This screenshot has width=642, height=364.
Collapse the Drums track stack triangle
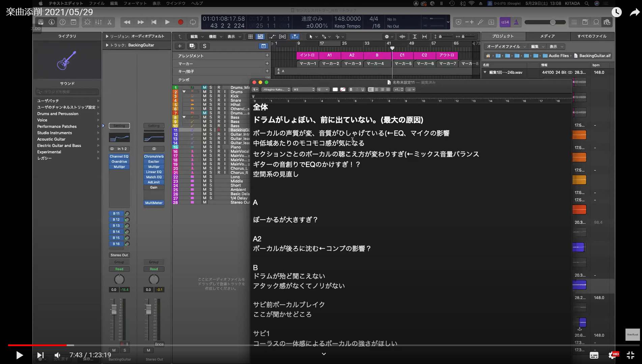pyautogui.click(x=184, y=92)
